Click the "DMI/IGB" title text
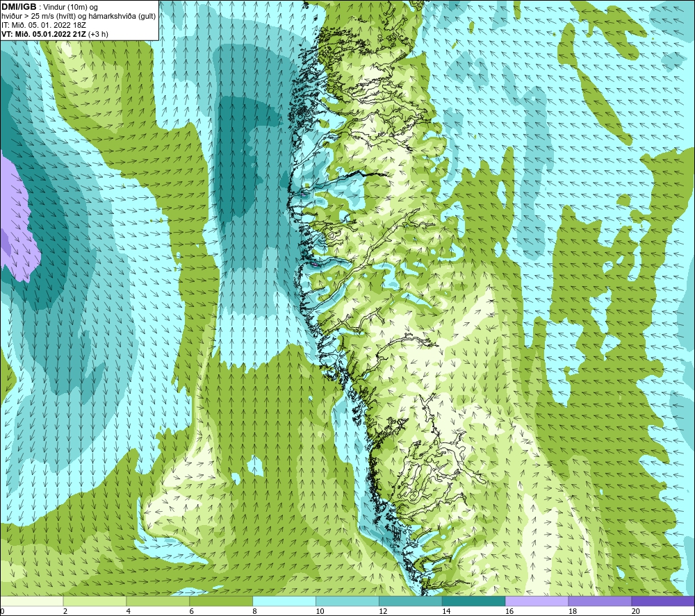The height and width of the screenshot is (616, 695). point(19,7)
